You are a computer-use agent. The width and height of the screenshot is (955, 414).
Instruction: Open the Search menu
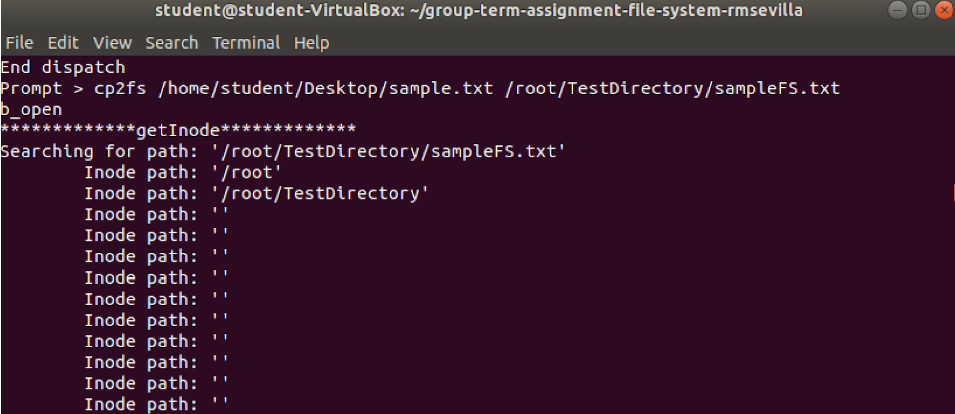tap(172, 43)
